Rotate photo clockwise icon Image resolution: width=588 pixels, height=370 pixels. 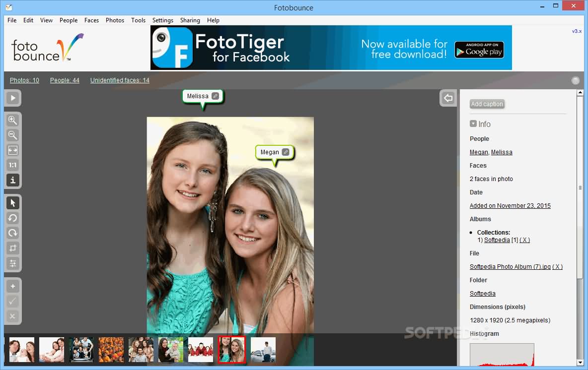[13, 233]
